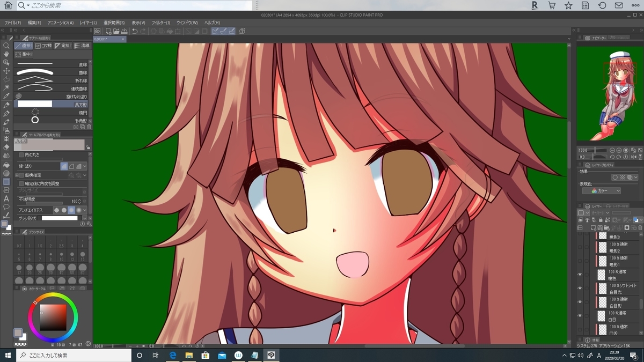Image resolution: width=644 pixels, height=362 pixels.
Task: Click the Redo icon
Action: (143, 31)
